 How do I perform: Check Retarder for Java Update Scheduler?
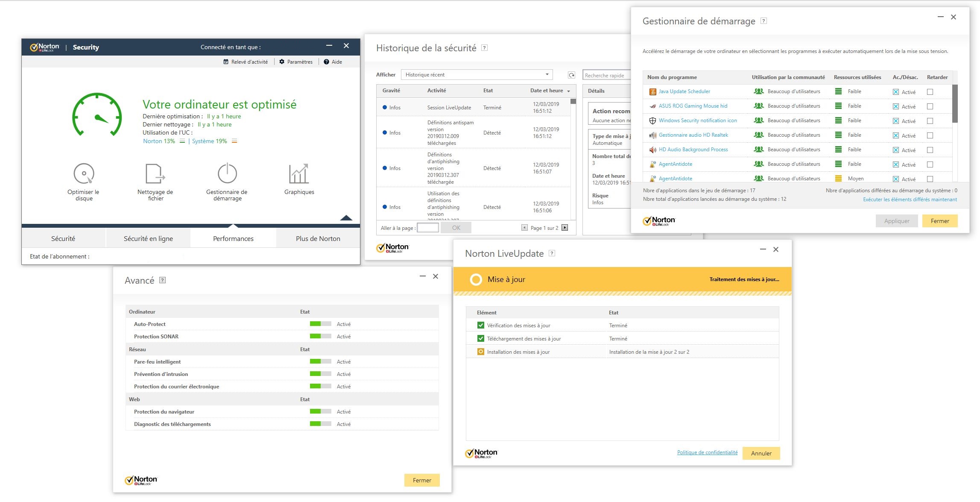[930, 92]
